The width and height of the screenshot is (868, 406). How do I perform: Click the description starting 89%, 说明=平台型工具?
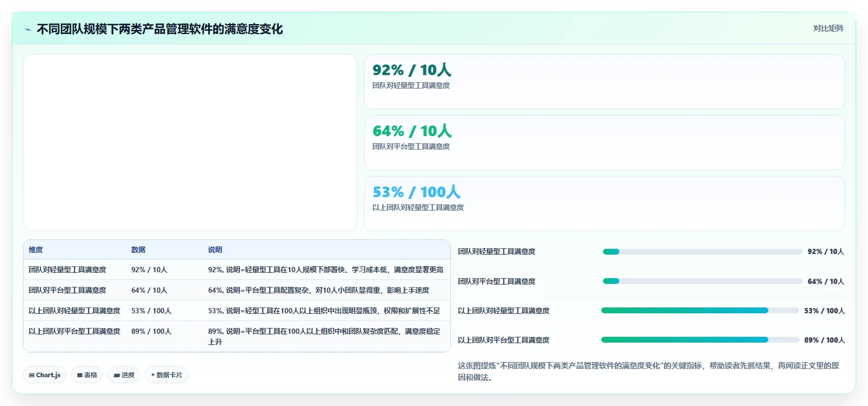[x=324, y=337]
